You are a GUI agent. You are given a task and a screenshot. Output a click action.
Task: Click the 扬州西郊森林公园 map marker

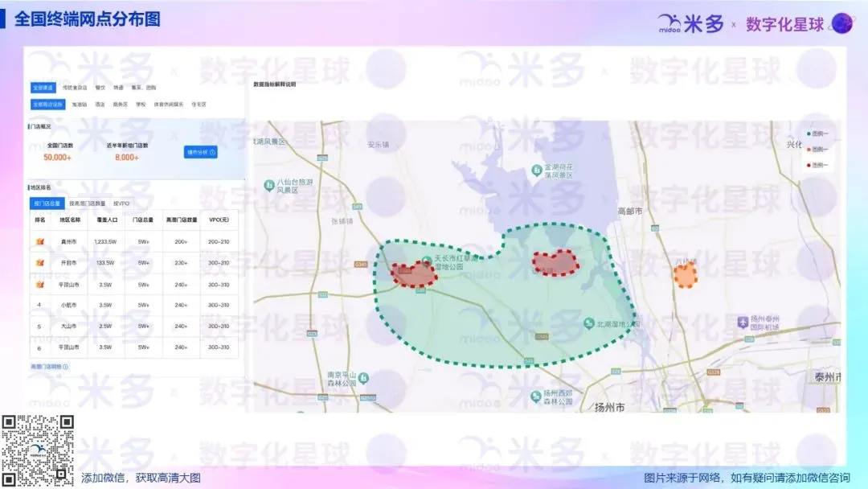[x=535, y=396]
